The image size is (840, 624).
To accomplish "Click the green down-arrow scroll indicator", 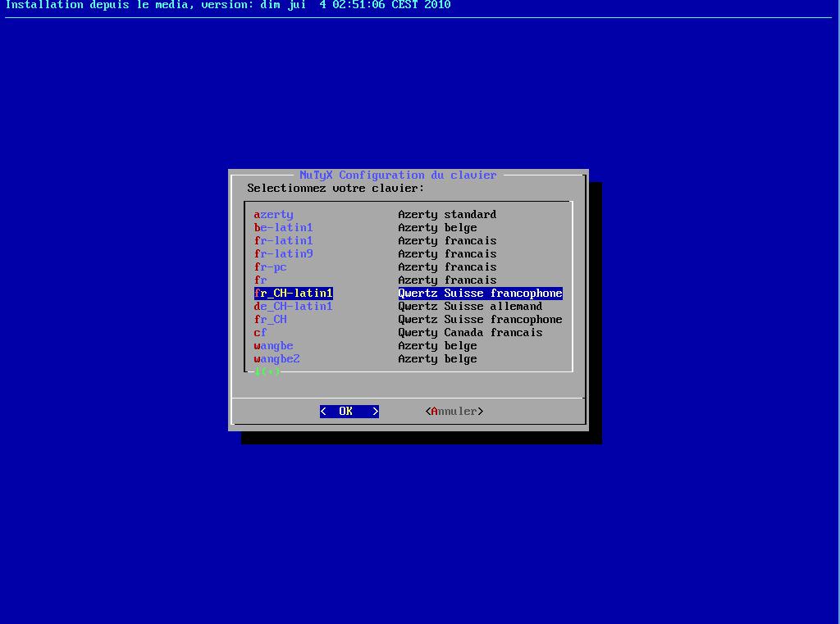I will (267, 371).
